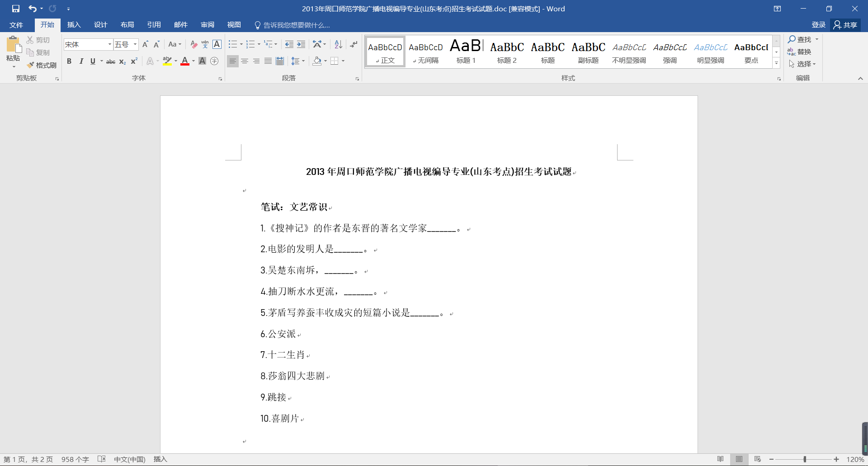This screenshot has width=868, height=466.
Task: Click the Sort (A-Z) icon
Action: [338, 44]
